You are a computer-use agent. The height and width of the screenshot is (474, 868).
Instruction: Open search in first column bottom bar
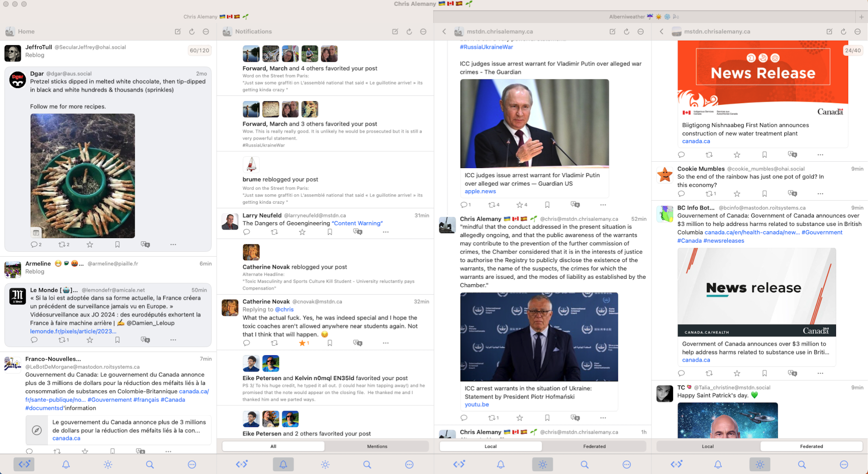tap(150, 464)
